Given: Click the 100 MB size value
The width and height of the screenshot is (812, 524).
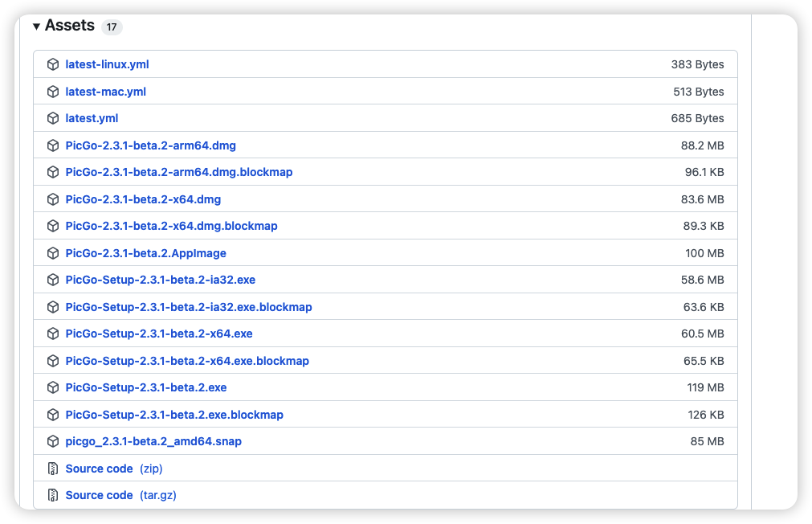Looking at the screenshot, I should coord(705,253).
